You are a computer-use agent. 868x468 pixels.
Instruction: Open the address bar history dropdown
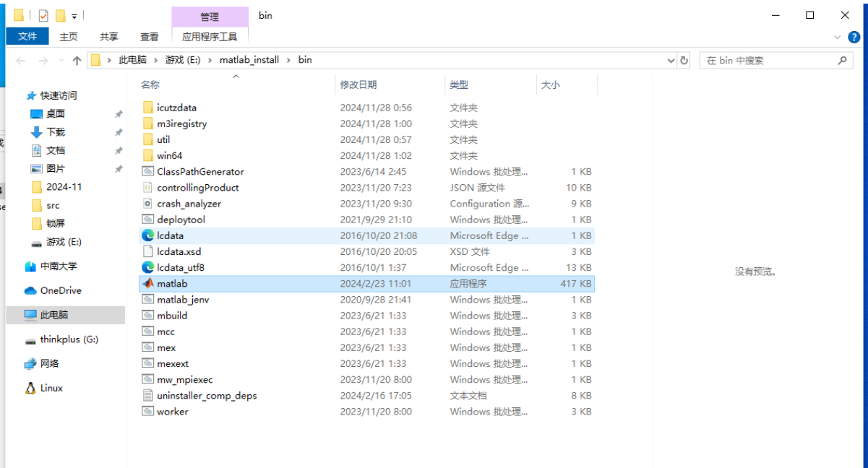671,61
